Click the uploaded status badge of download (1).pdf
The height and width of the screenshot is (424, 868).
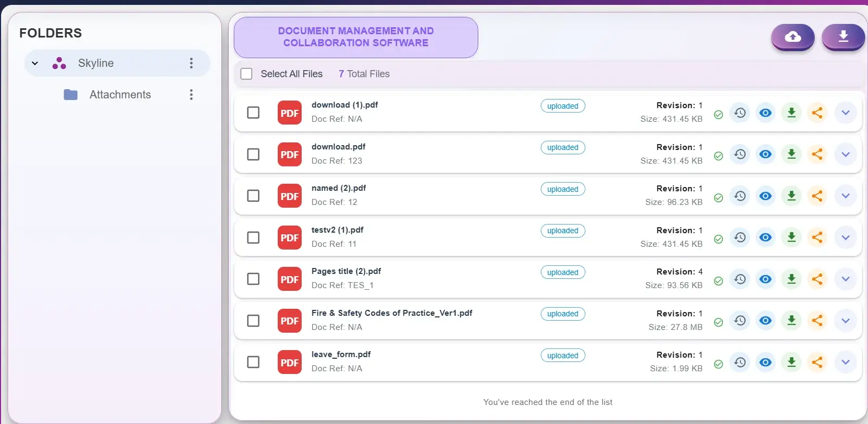563,106
